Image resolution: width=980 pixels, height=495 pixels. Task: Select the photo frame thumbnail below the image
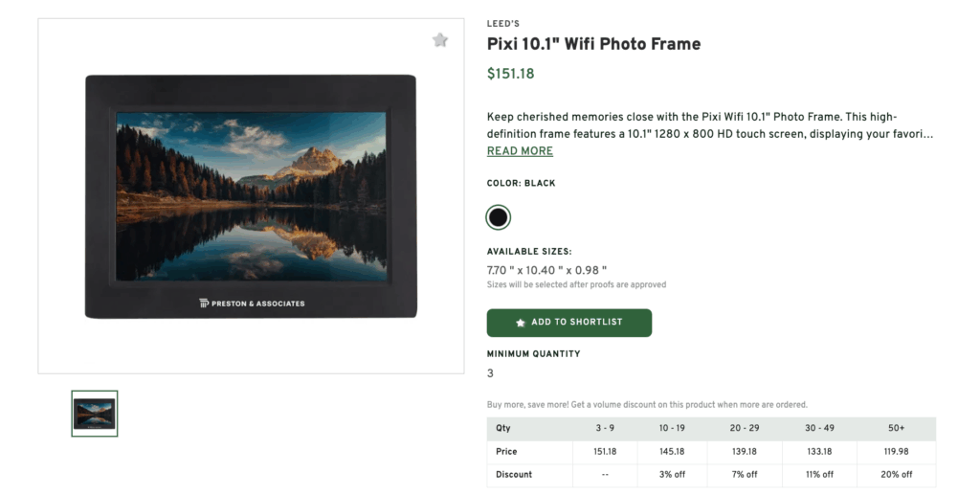click(x=95, y=414)
